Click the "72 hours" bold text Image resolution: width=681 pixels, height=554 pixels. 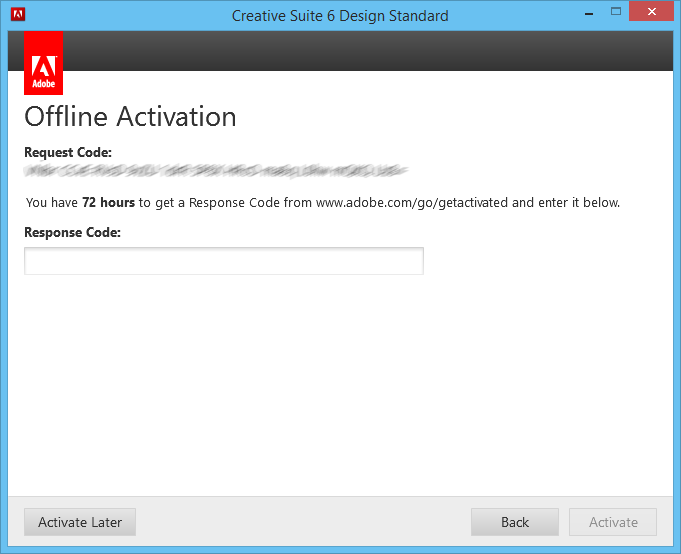tap(109, 202)
